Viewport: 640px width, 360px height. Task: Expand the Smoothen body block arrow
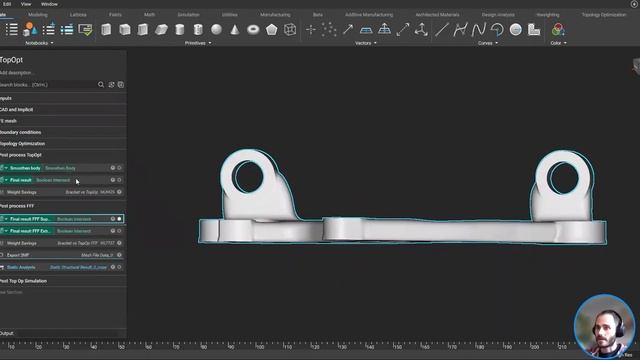6,168
